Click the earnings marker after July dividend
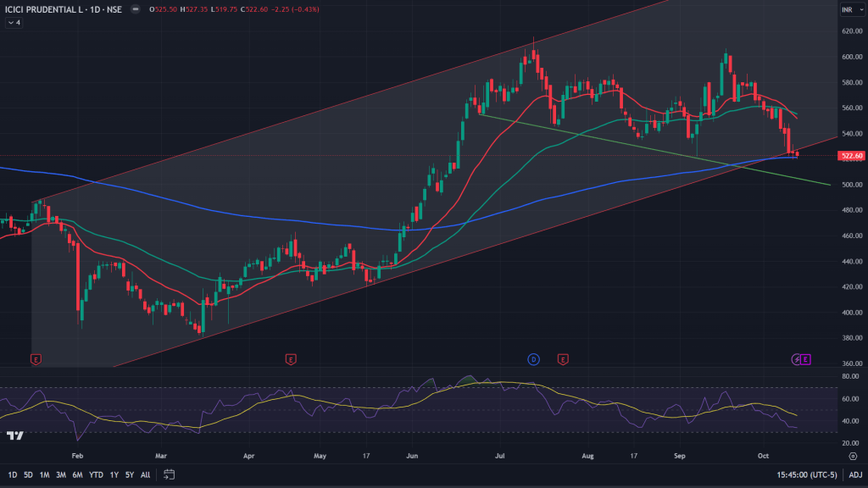Image resolution: width=868 pixels, height=488 pixels. (x=562, y=359)
